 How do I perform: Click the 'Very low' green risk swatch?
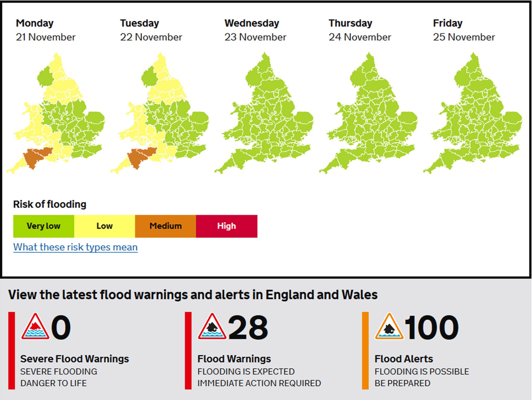[x=44, y=226]
